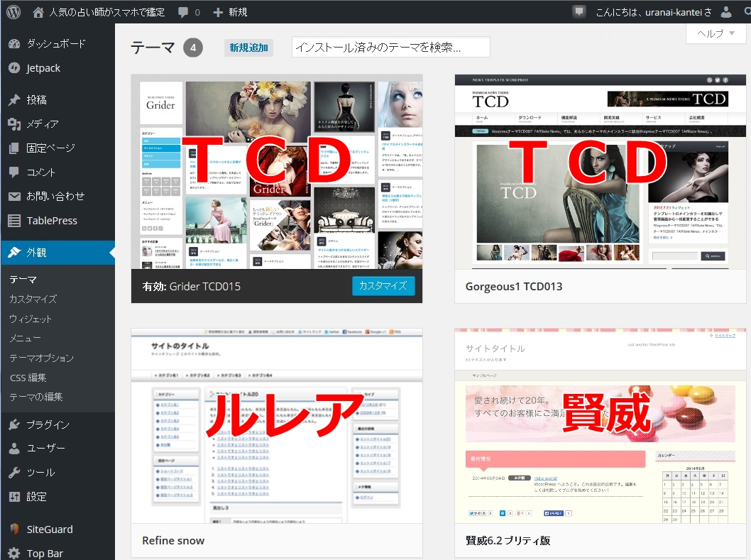Select the Refine snow theme thumbnail
The height and width of the screenshot is (560, 751).
(x=277, y=426)
